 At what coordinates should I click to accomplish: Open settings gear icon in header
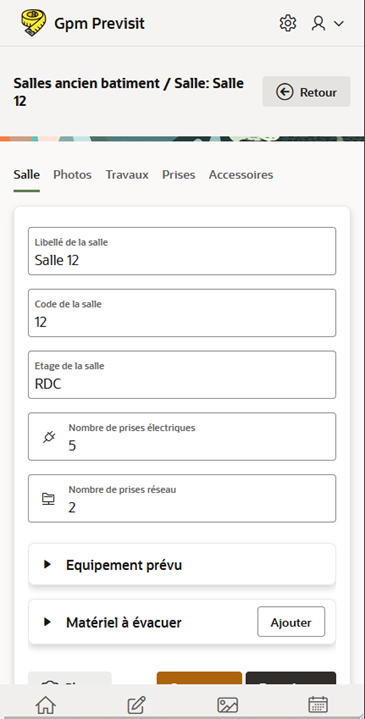[x=288, y=23]
